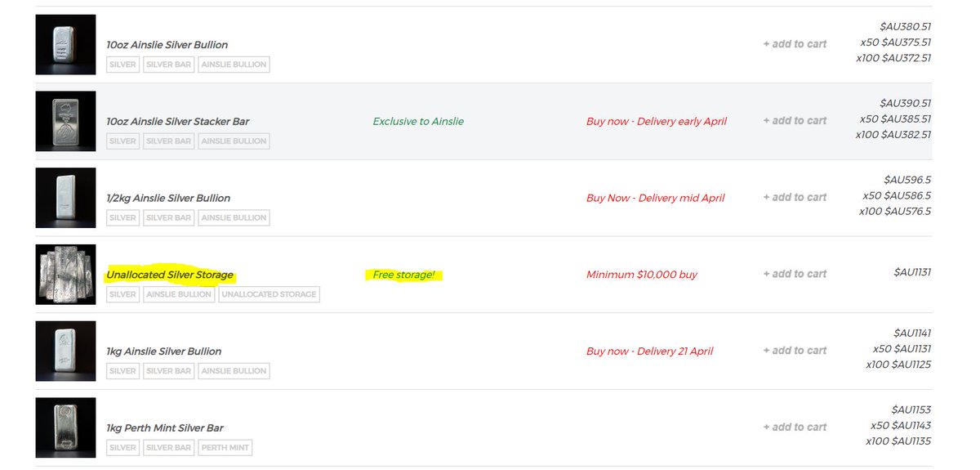Open the 10oz Ainslie Silver Bullion product title
The height and width of the screenshot is (470, 980).
pyautogui.click(x=167, y=45)
